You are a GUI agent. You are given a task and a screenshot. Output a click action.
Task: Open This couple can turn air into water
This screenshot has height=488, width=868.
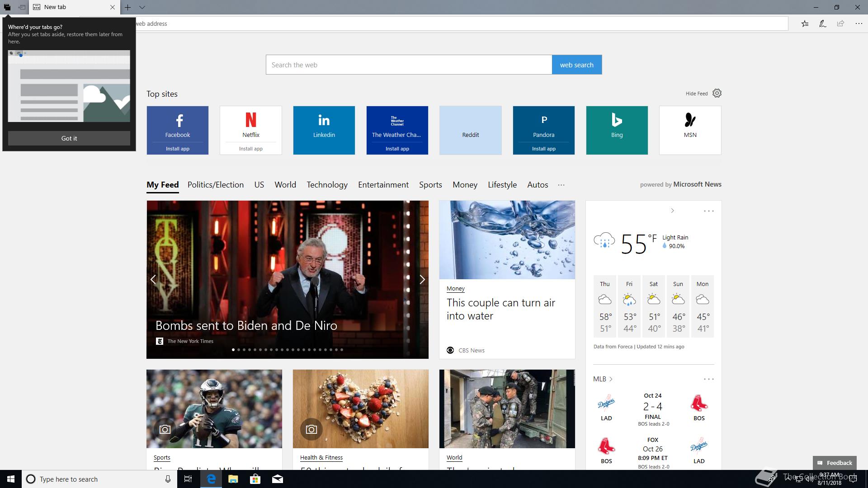(501, 309)
